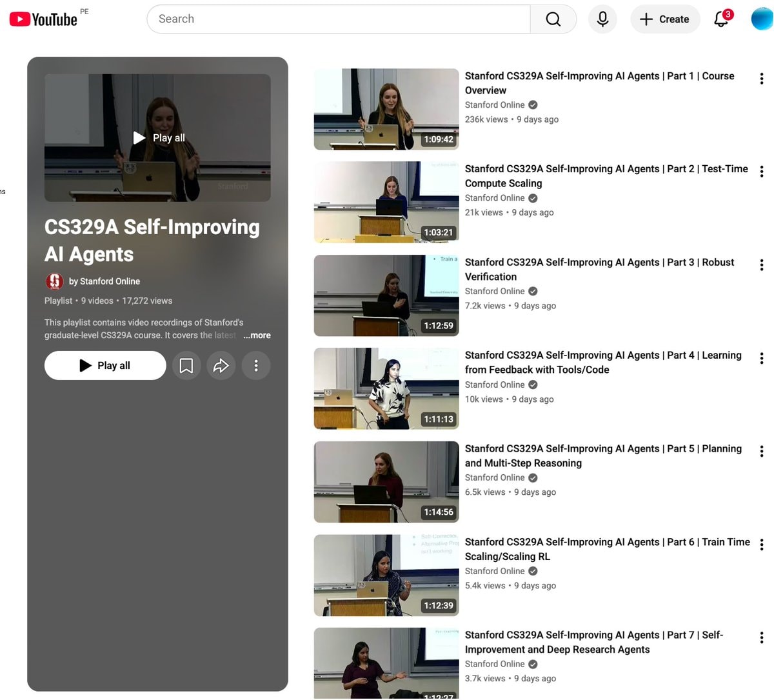Click the search magnifier button
774x700 pixels.
[553, 19]
